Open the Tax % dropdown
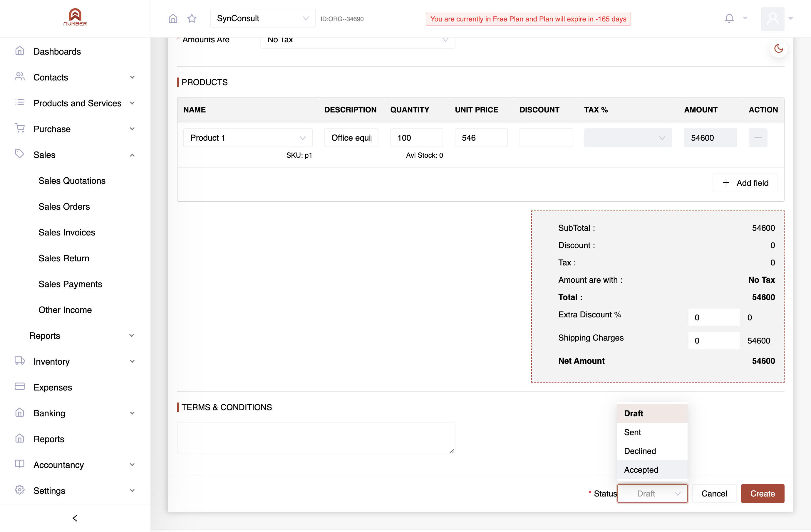 click(x=628, y=137)
